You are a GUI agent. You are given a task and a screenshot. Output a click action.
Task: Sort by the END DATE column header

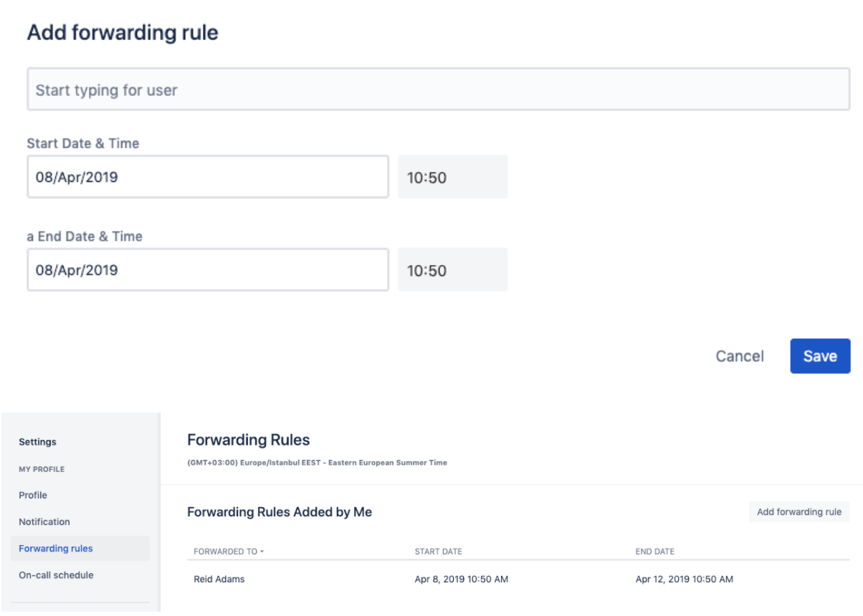pyautogui.click(x=654, y=552)
